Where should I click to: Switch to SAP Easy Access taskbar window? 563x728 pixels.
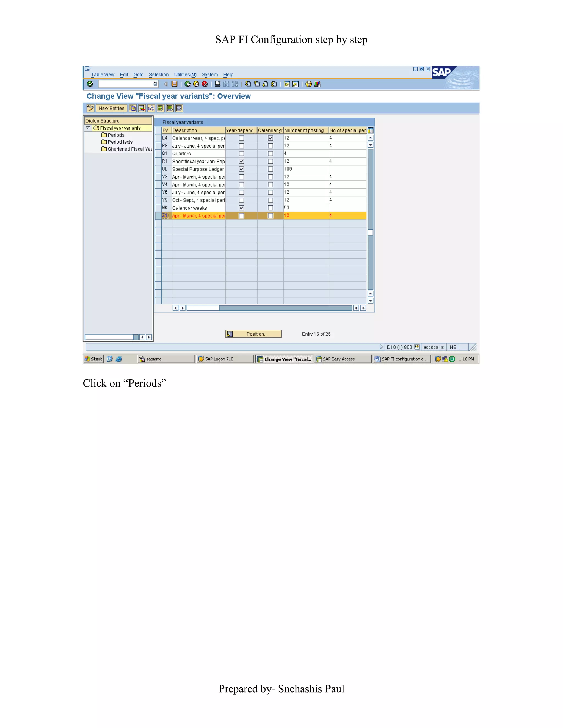[343, 359]
